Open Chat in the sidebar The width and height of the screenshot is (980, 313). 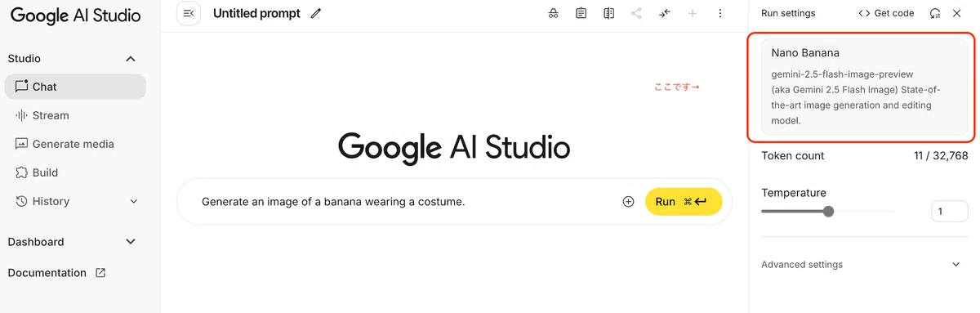pyautogui.click(x=75, y=87)
